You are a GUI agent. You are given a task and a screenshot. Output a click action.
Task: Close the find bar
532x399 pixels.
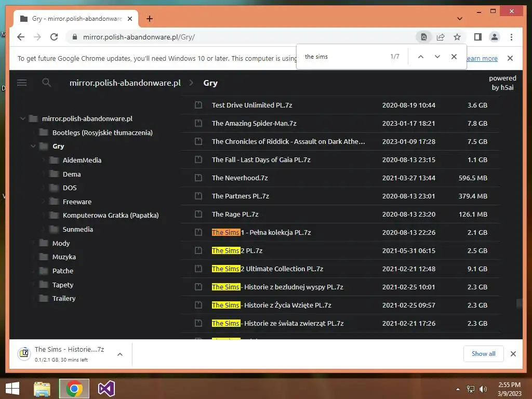point(454,57)
